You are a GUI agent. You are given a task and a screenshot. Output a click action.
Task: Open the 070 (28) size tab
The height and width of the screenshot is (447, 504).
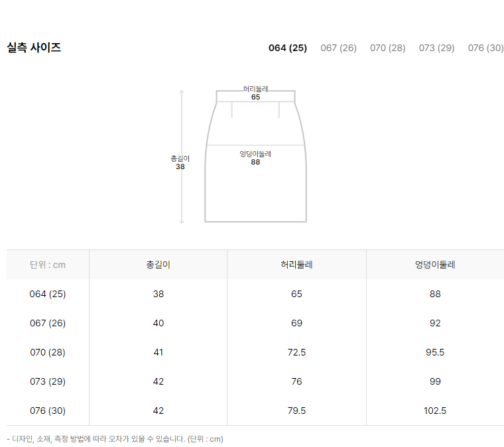click(388, 48)
